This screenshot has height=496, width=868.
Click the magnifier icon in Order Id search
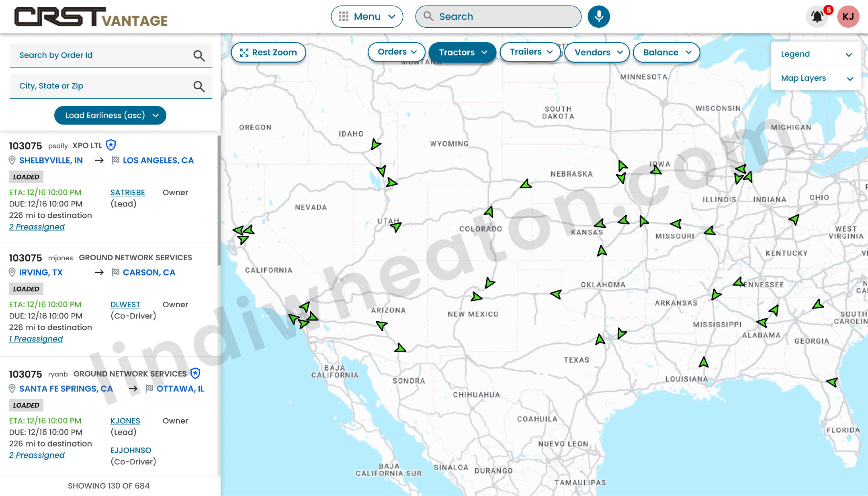199,56
